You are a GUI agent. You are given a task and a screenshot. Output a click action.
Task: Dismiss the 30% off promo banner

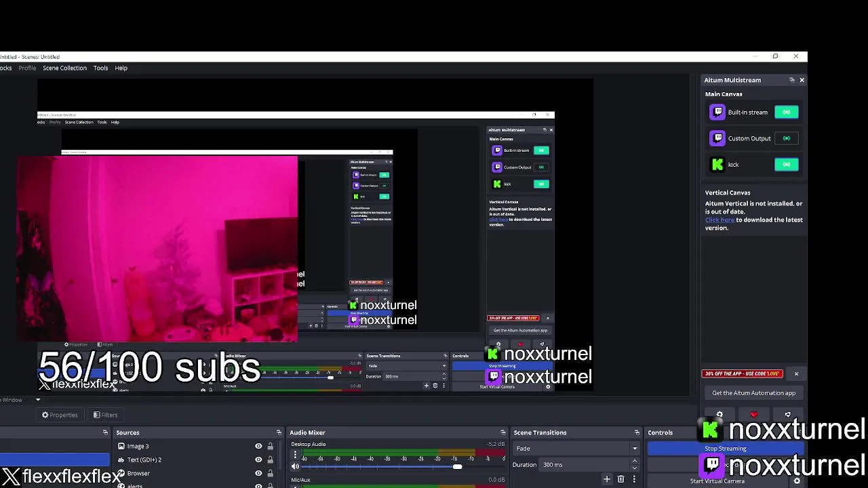796,373
